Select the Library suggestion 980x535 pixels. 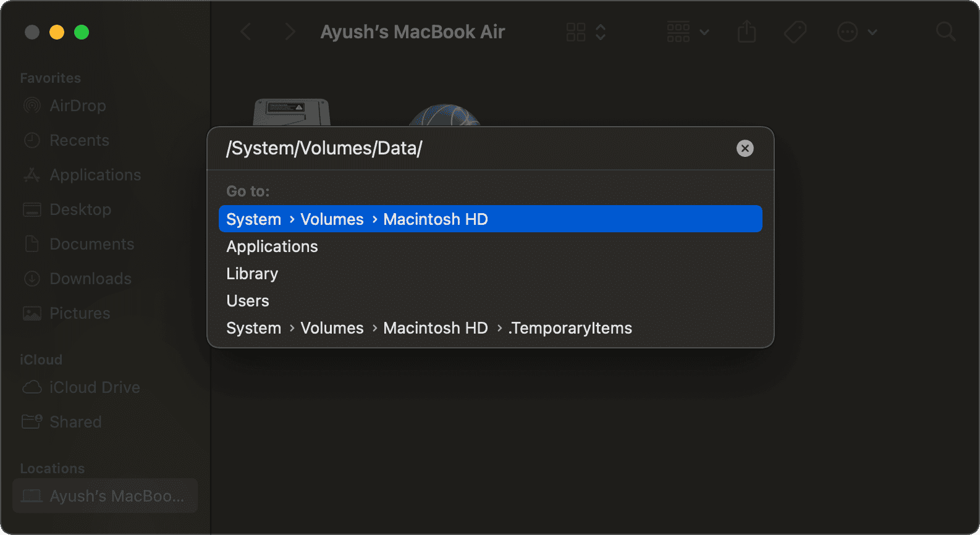(x=252, y=274)
